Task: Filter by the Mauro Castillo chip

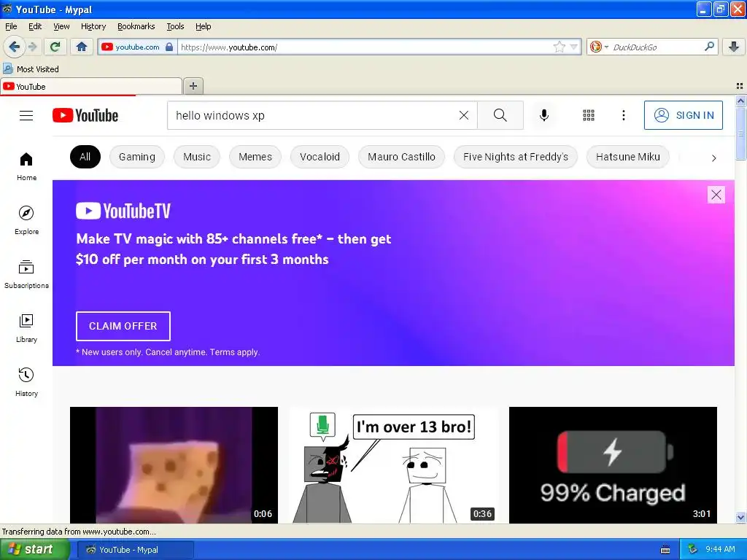Action: (x=402, y=157)
